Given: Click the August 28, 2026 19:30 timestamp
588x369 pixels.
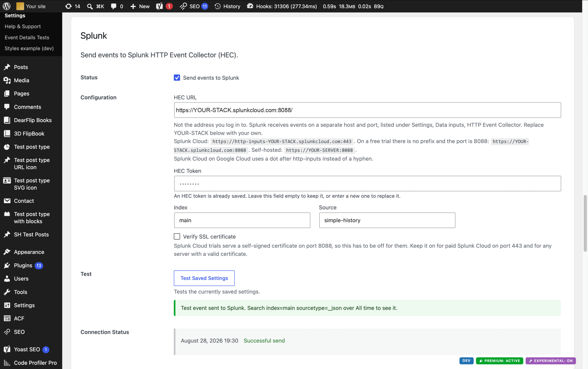Looking at the screenshot, I should point(209,341).
